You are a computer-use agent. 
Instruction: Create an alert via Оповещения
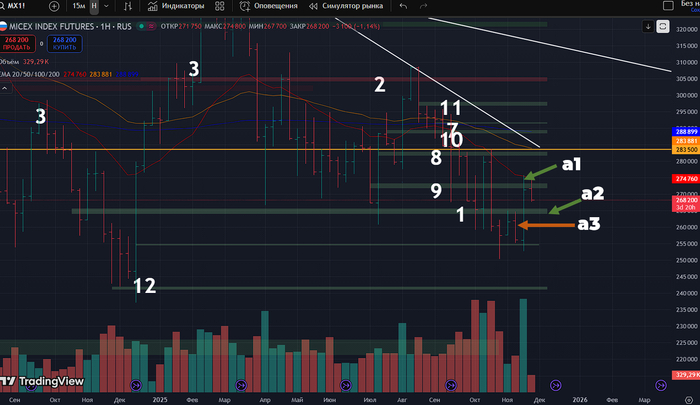[267, 6]
